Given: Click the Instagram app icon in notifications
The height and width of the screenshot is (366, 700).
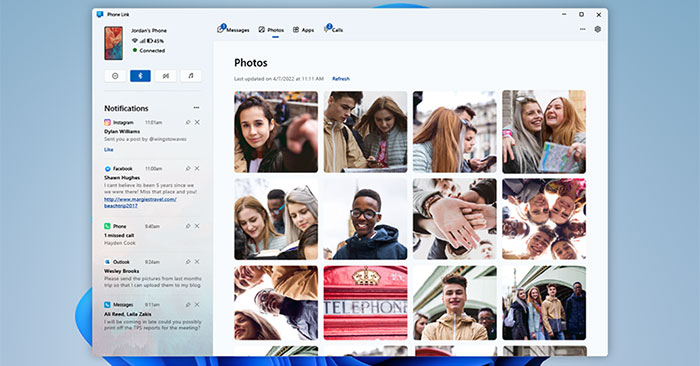Looking at the screenshot, I should [x=107, y=122].
